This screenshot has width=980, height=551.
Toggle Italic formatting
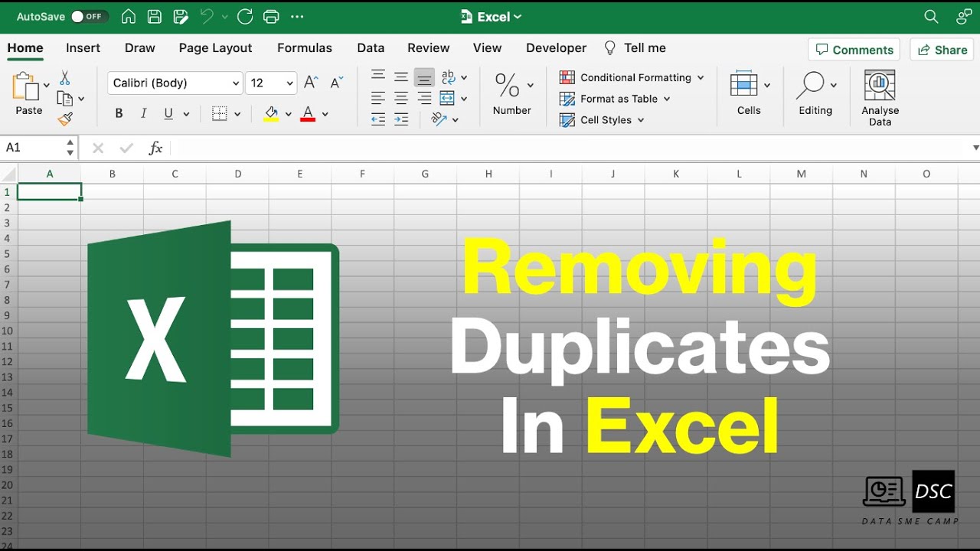click(143, 113)
